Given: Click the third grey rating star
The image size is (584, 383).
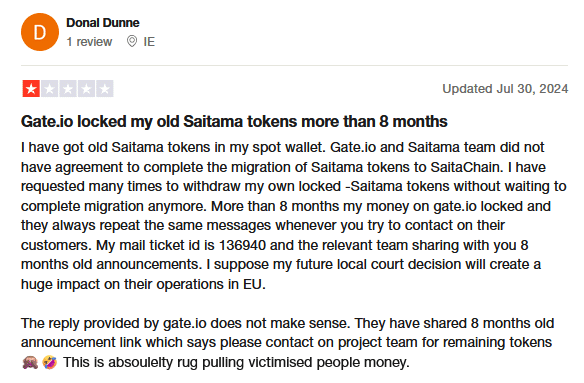Looking at the screenshot, I should point(68,89).
